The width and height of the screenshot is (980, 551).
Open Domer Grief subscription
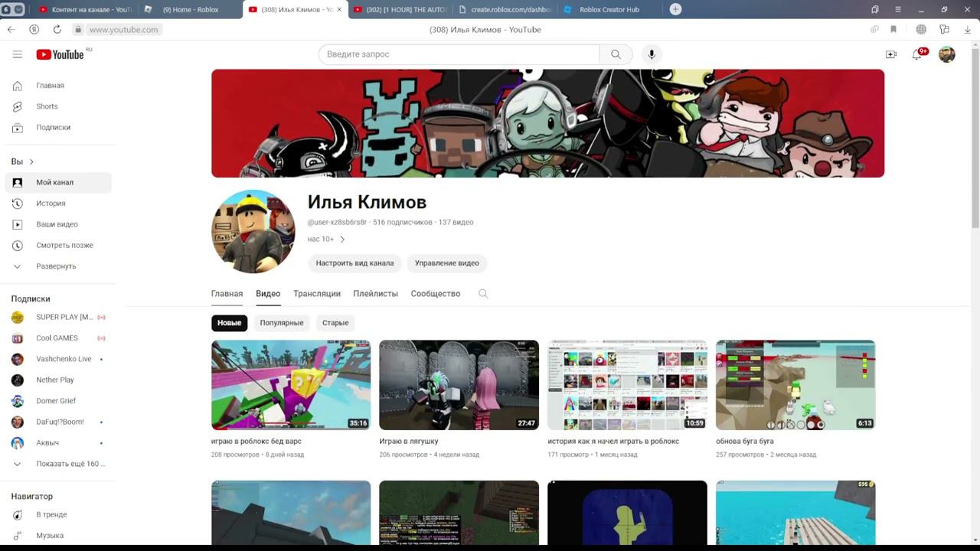click(58, 401)
